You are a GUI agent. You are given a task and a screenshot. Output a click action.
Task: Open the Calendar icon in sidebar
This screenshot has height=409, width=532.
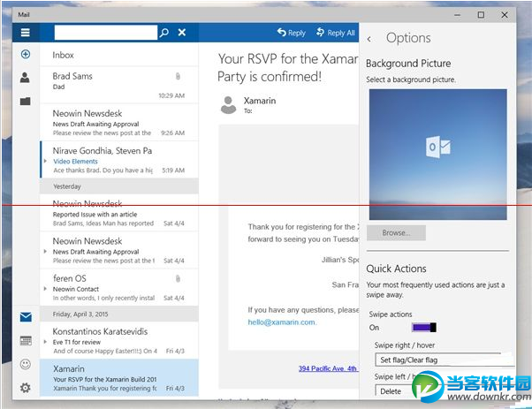(x=26, y=340)
